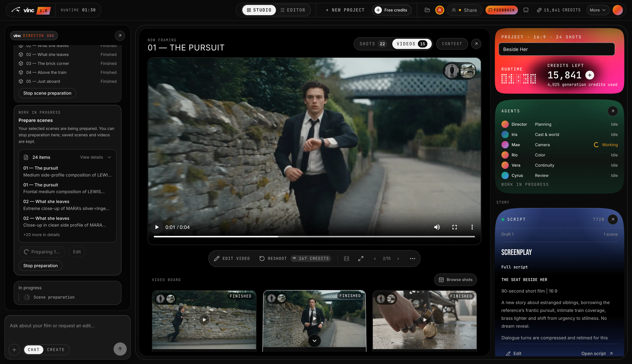Play the main video

[x=157, y=227]
